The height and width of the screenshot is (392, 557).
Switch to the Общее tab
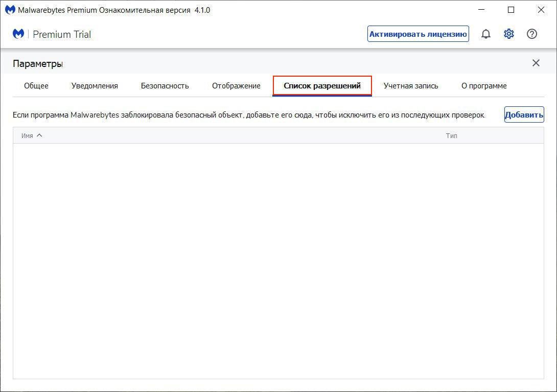[x=36, y=86]
